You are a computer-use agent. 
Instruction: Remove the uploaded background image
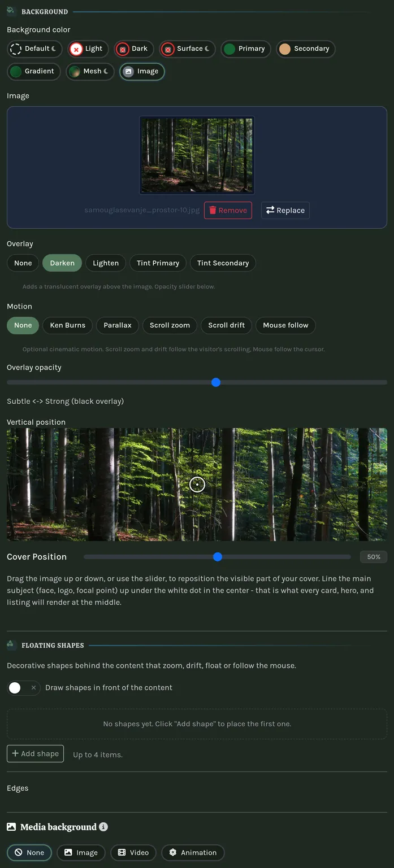tap(228, 210)
